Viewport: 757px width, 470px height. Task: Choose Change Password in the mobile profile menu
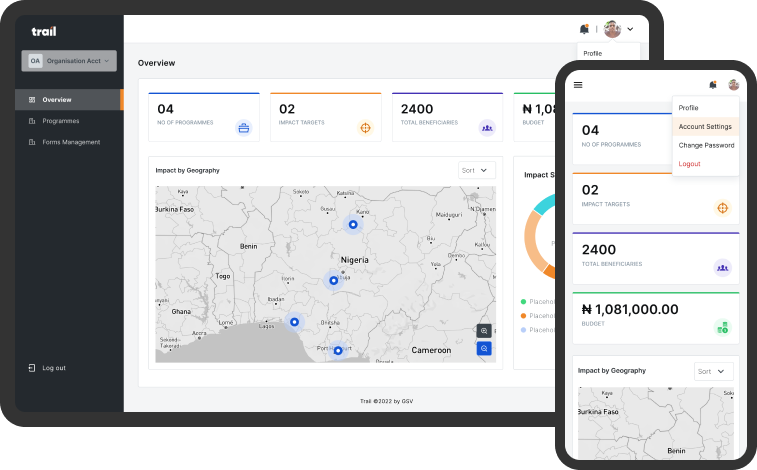pyautogui.click(x=706, y=145)
